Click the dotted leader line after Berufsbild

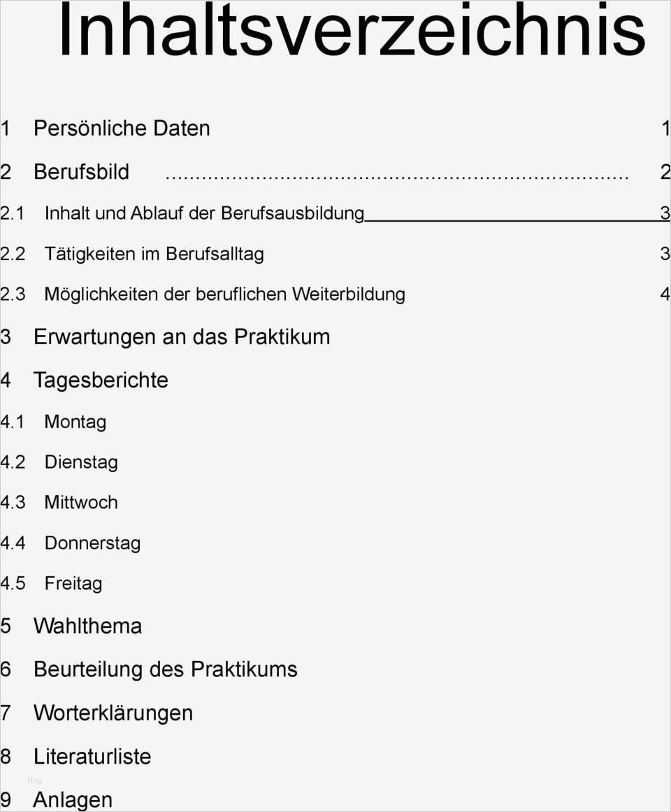[396, 175]
